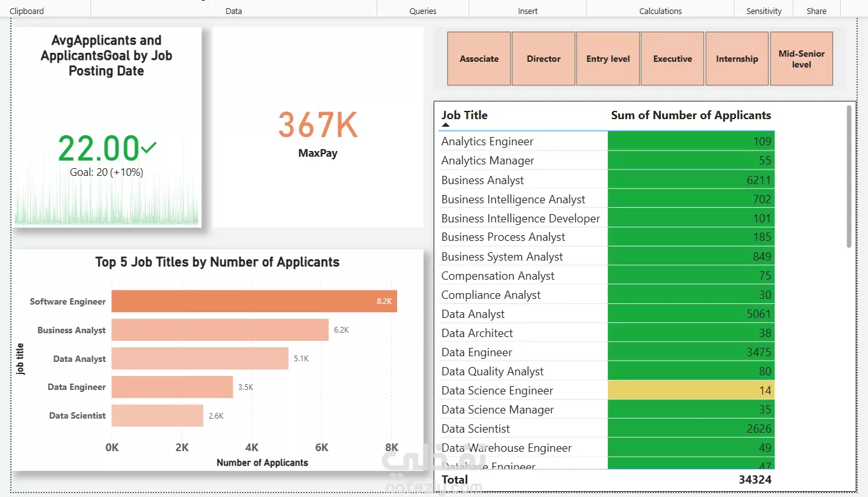This screenshot has height=497, width=868.
Task: Click the Queries ribbon tab
Action: 423,11
